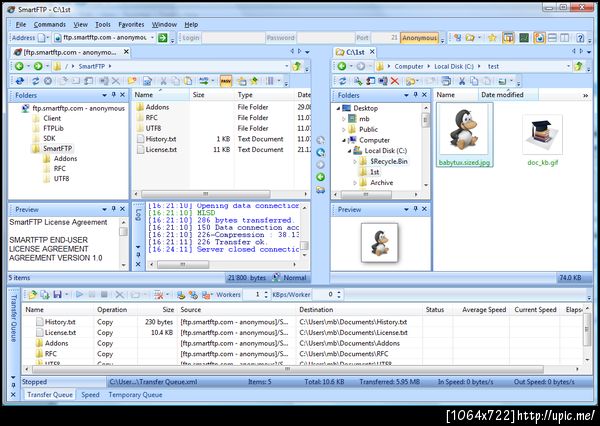600x426 pixels.
Task: Select the FTPLib folder in remote tree
Action: pyautogui.click(x=53, y=128)
